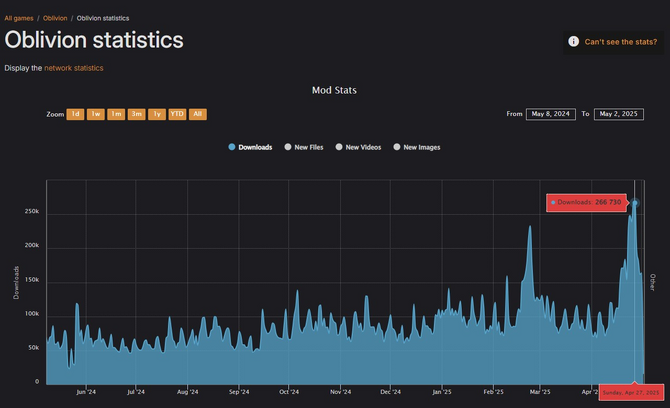Select the 1w zoom button

point(96,114)
